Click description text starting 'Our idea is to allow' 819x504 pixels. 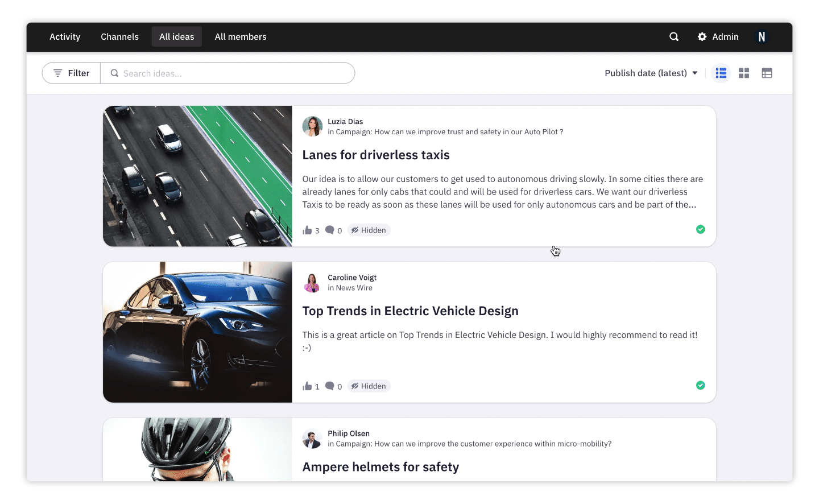(x=503, y=192)
